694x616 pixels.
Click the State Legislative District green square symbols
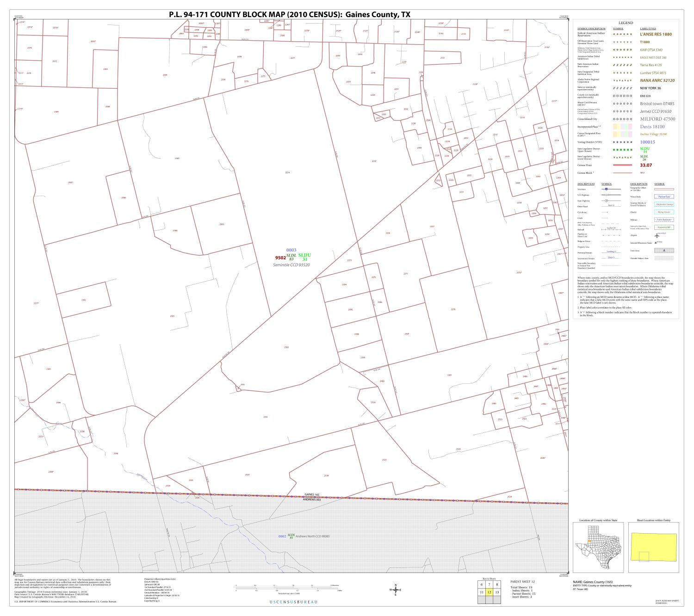pyautogui.click(x=622, y=150)
